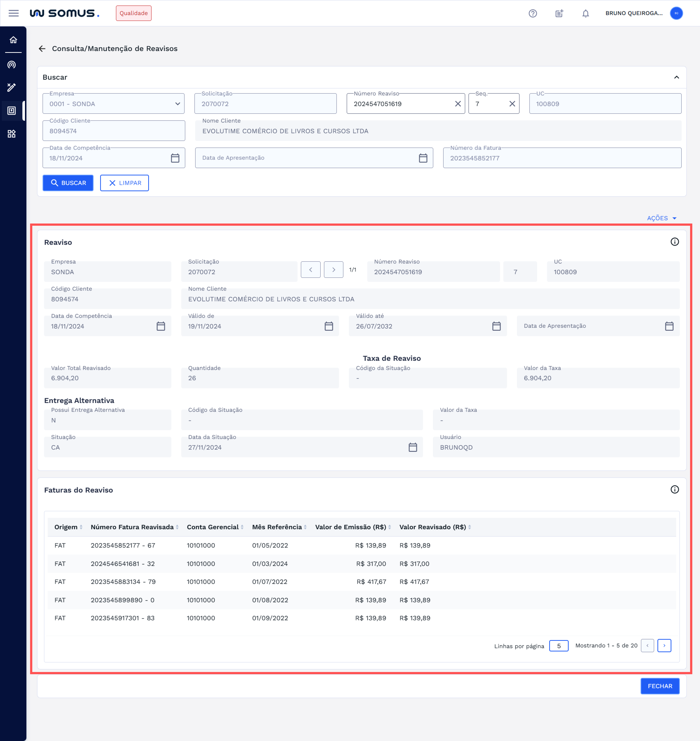Go to next page of faturas

click(x=664, y=645)
